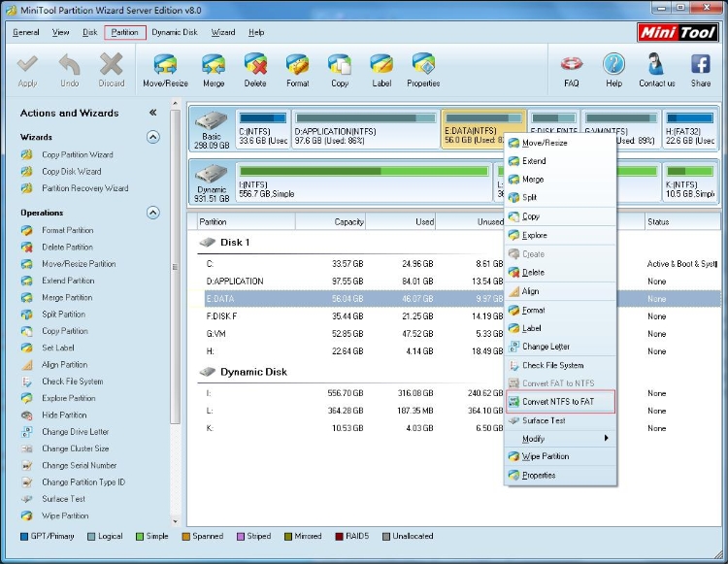Expand the Modify submenu in context menu
This screenshot has height=564, width=728.
pos(560,439)
